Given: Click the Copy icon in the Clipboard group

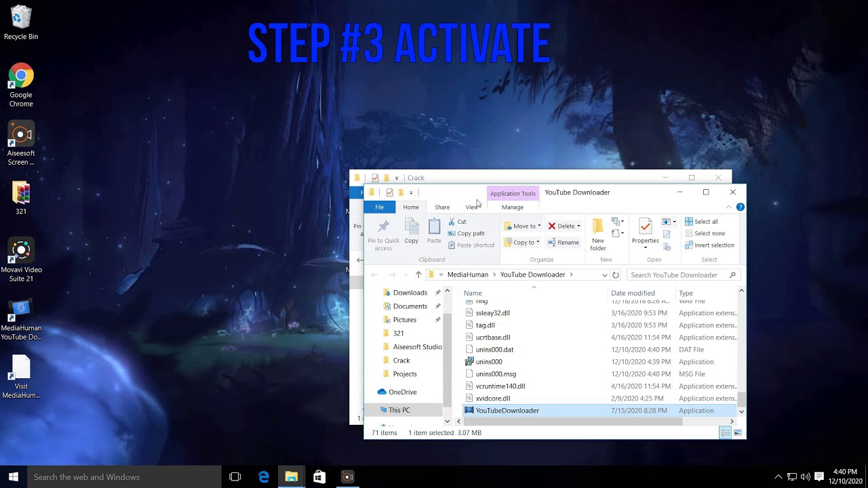Looking at the screenshot, I should point(412,226).
